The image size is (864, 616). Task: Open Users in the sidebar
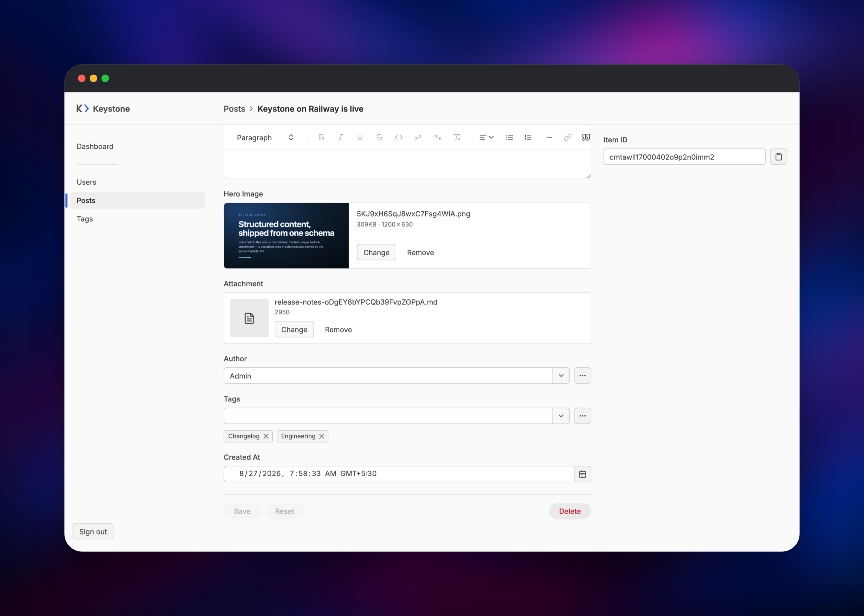pyautogui.click(x=86, y=182)
